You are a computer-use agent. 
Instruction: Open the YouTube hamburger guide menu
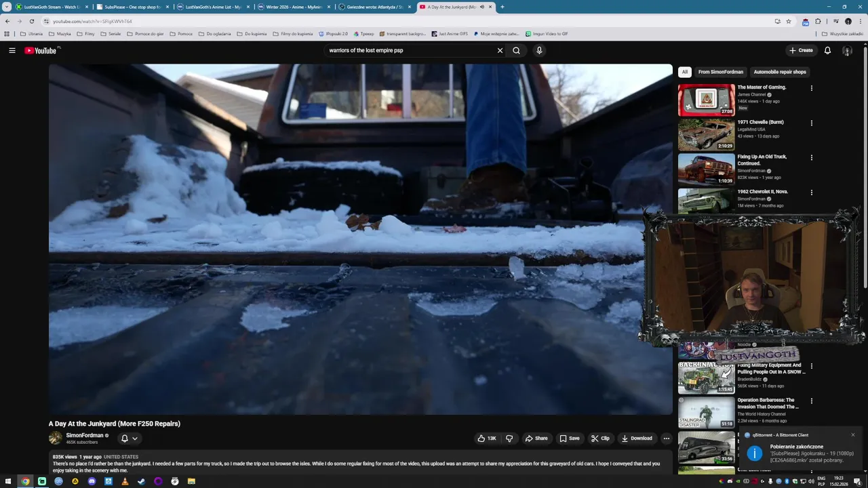point(12,50)
